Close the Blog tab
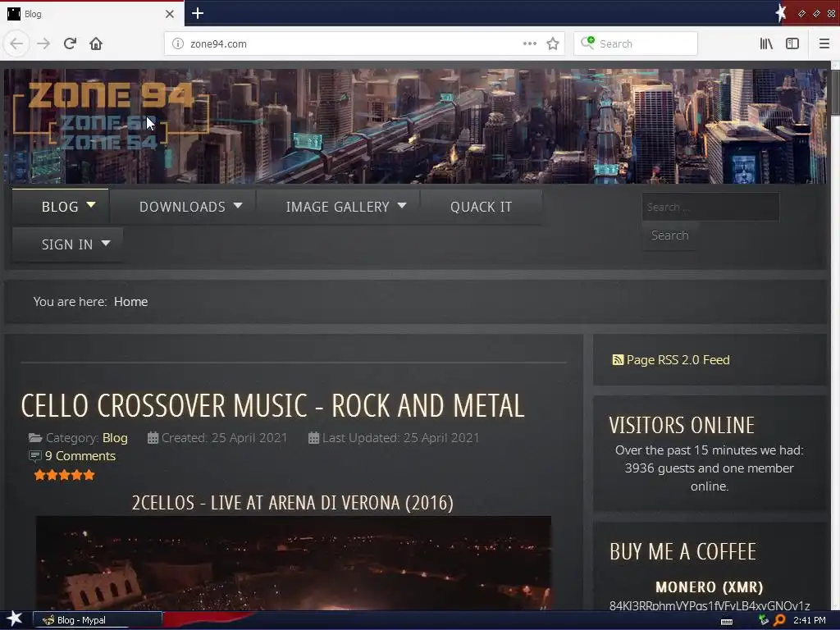Image resolution: width=840 pixels, height=630 pixels. (170, 14)
